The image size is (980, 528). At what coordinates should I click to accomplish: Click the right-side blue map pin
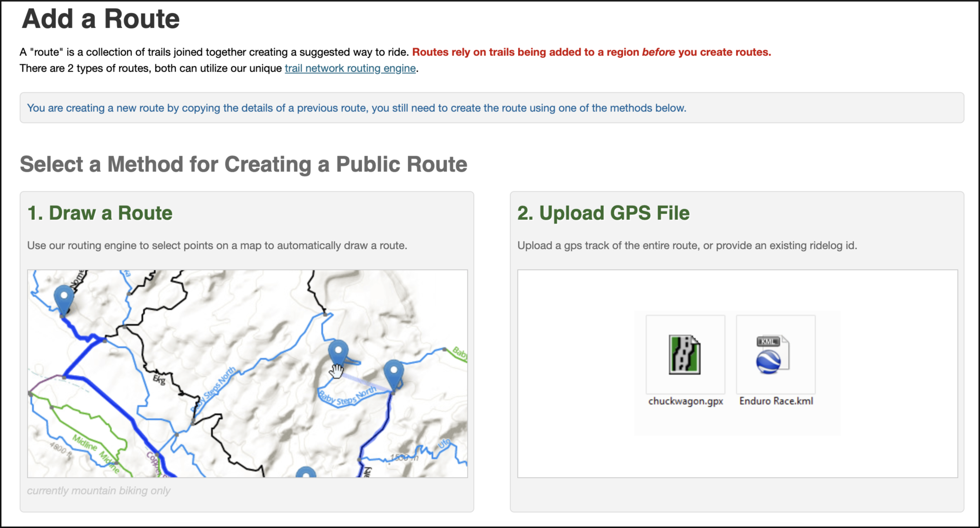(393, 371)
